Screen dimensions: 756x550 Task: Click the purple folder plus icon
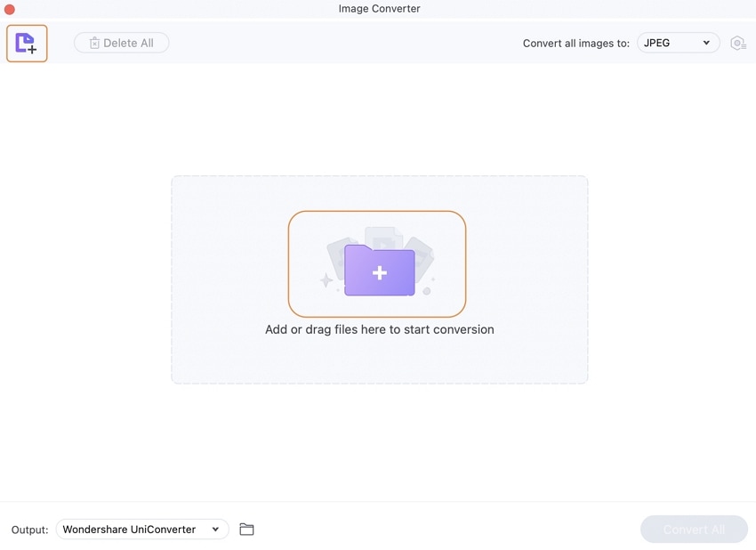[x=380, y=271]
